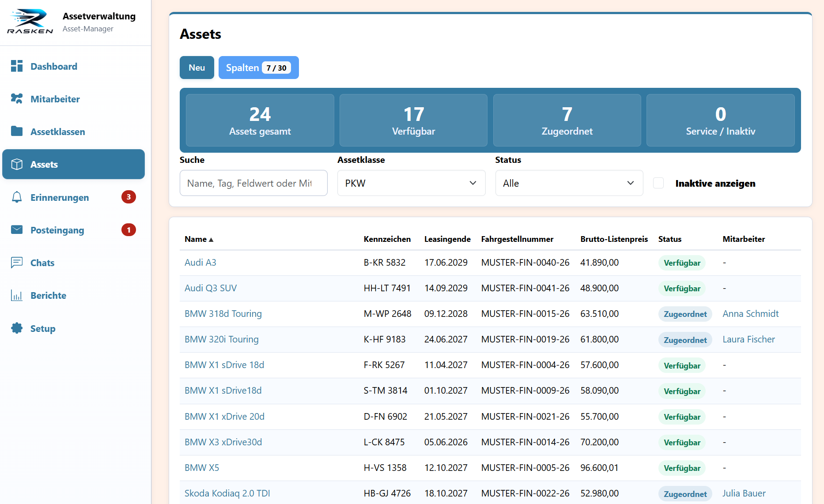824x504 pixels.
Task: Open the Status dropdown showing Alle
Action: click(569, 183)
